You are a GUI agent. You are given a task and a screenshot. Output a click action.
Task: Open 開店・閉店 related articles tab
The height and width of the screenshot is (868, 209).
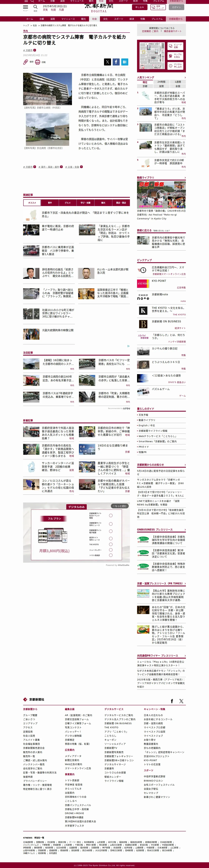[121, 202]
